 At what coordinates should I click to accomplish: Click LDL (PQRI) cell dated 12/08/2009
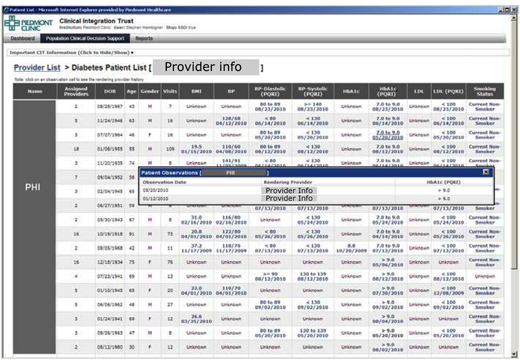[448, 291]
